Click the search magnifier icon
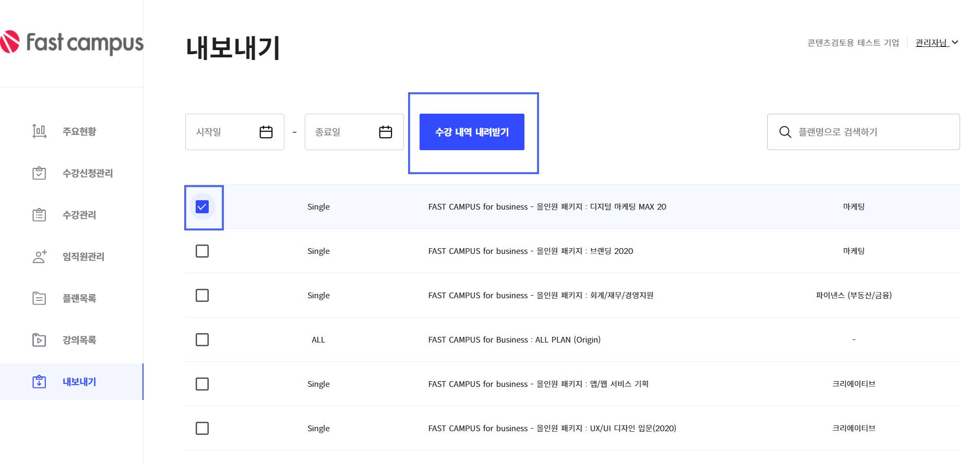This screenshot has height=463, width=980. pos(785,132)
